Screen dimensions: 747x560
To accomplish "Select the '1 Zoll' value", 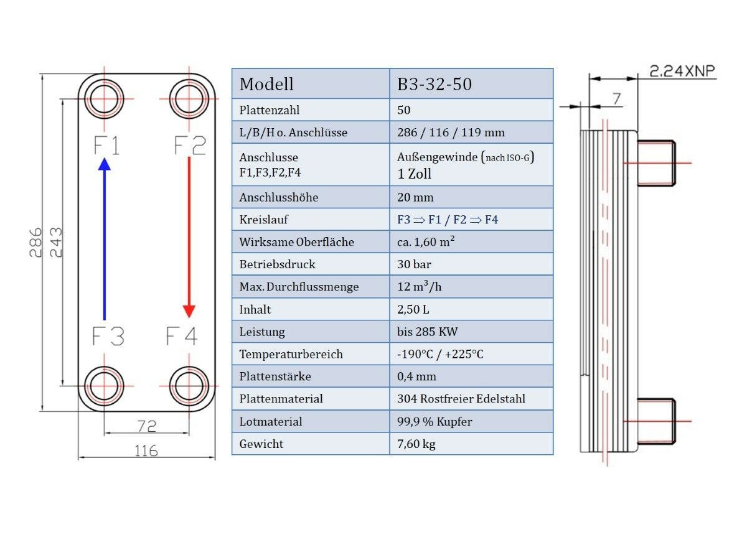I will (414, 174).
